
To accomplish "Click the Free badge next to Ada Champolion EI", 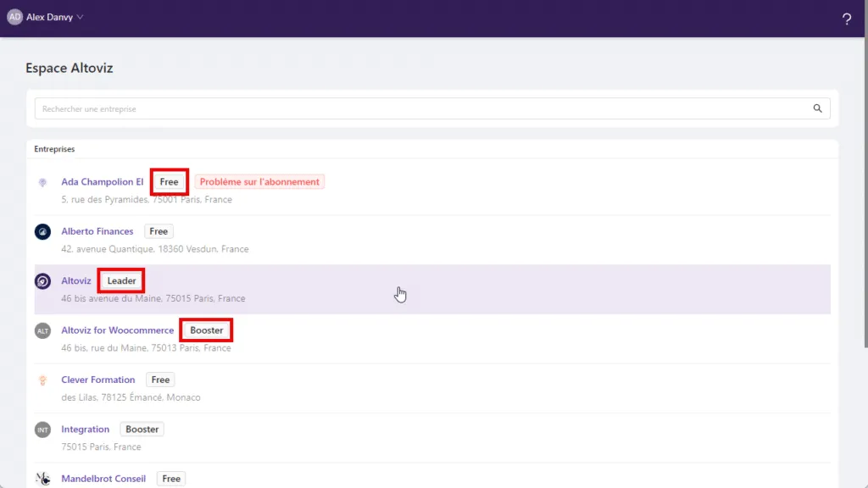I will 169,181.
